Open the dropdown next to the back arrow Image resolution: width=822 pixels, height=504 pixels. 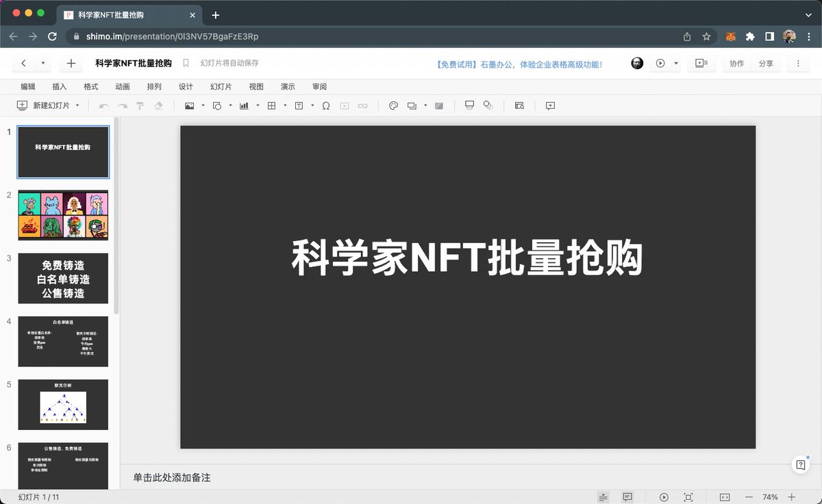click(x=42, y=63)
